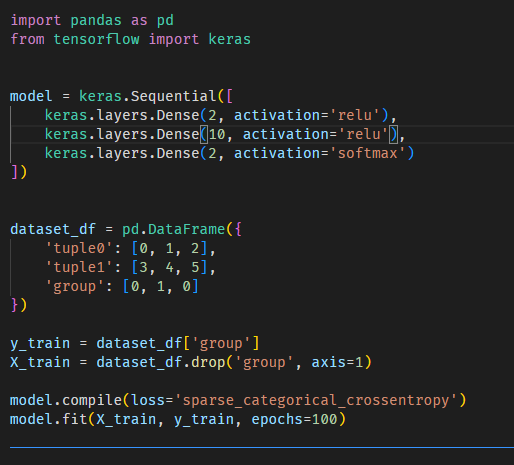
Task: Click the list [0, 1, 0]
Action: pos(161,286)
